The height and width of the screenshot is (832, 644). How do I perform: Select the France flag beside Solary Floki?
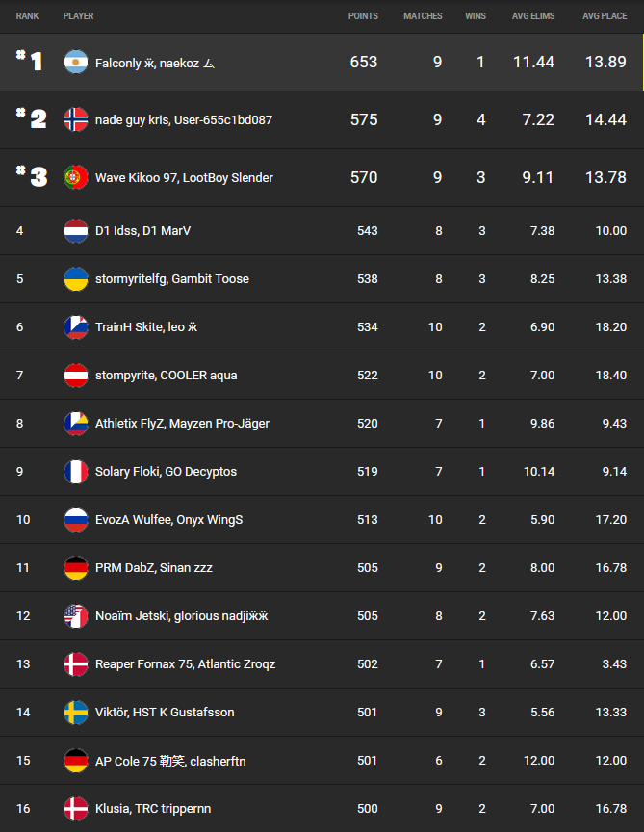[x=75, y=471]
